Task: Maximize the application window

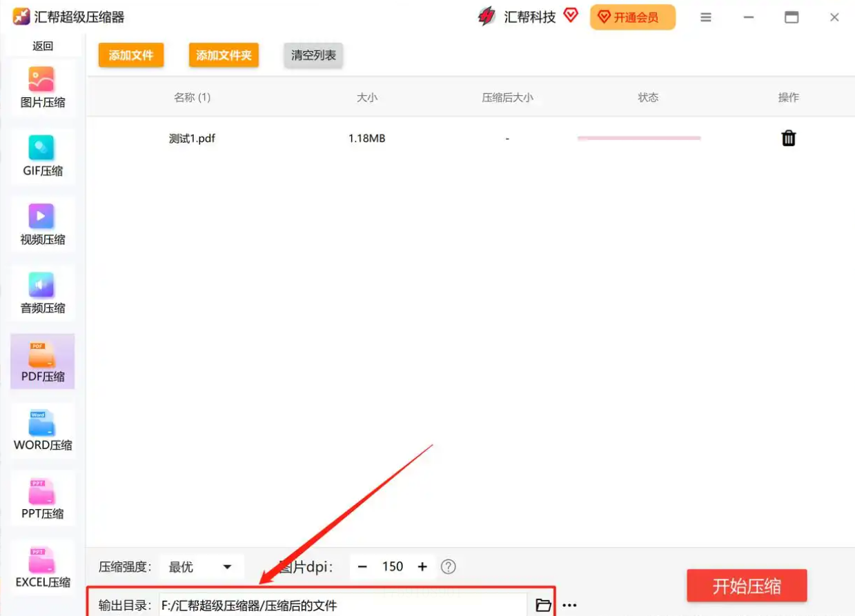Action: coord(792,18)
